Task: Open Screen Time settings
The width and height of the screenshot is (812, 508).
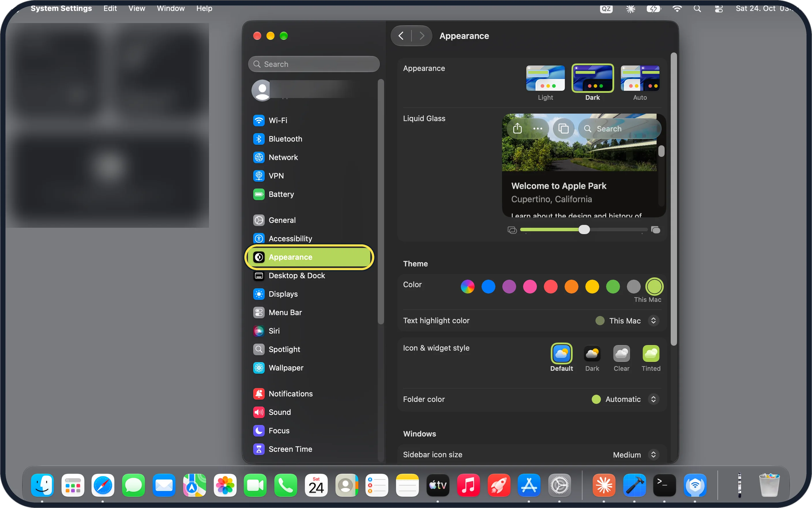Action: point(309,449)
